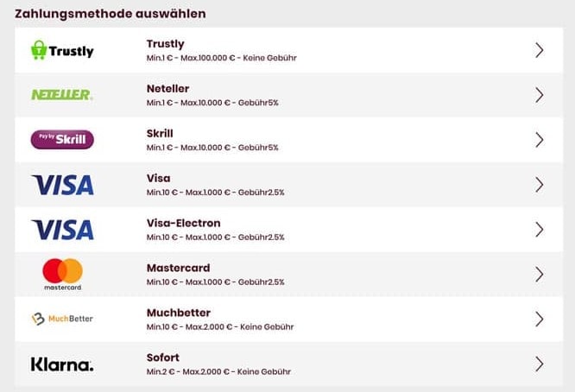Open Sofort using its chevron arrow
The image size is (575, 392).
pyautogui.click(x=539, y=364)
